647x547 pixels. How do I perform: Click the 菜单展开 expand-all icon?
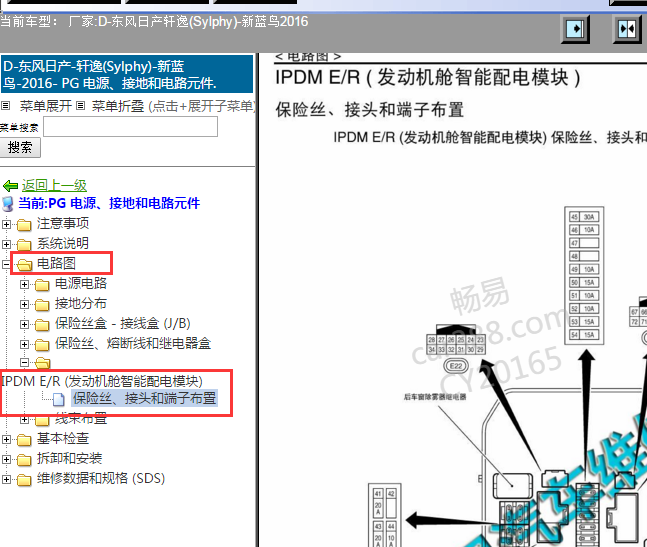tap(5, 106)
